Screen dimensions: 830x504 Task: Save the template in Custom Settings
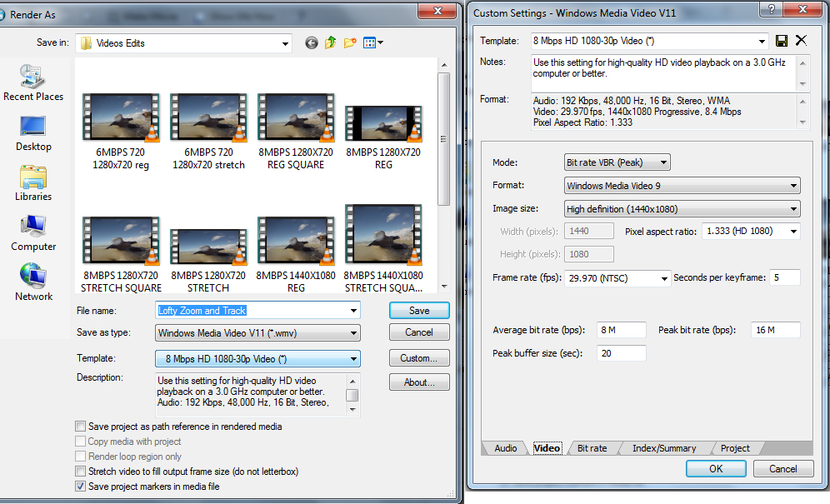coord(782,41)
